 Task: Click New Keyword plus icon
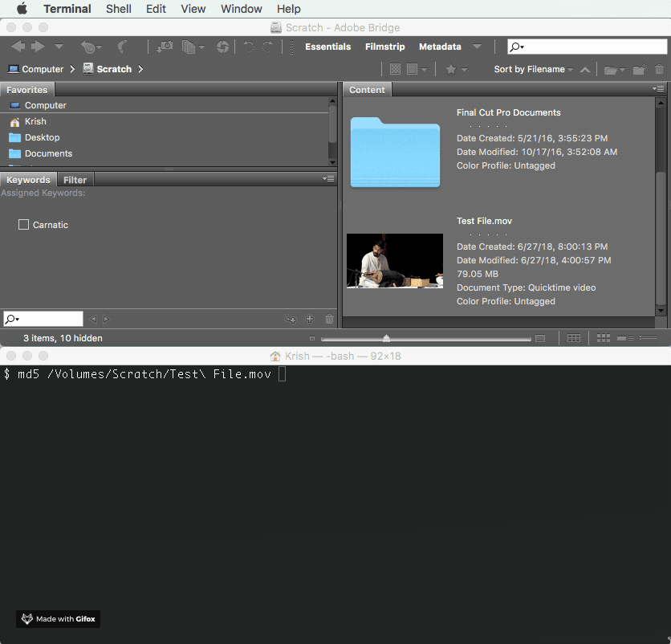coord(310,319)
